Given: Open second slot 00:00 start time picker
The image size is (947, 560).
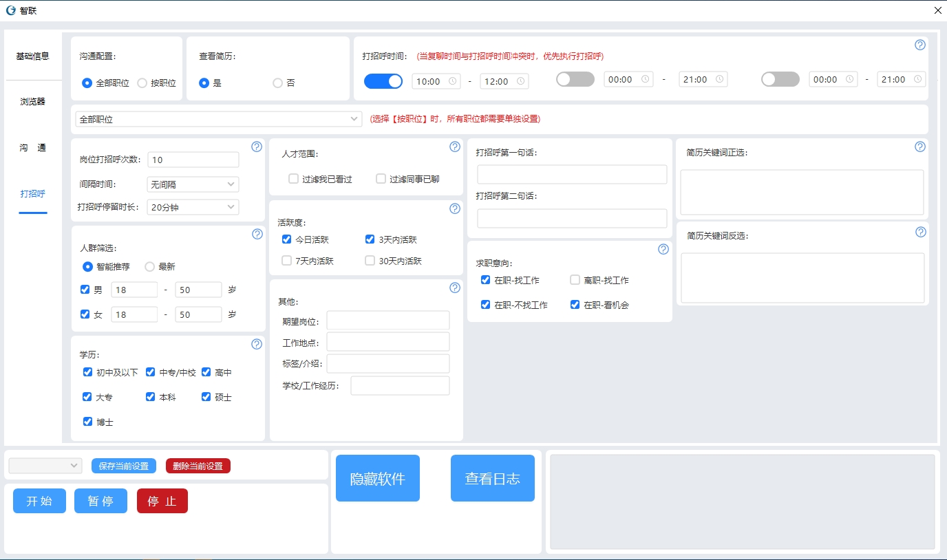Looking at the screenshot, I should tap(628, 79).
